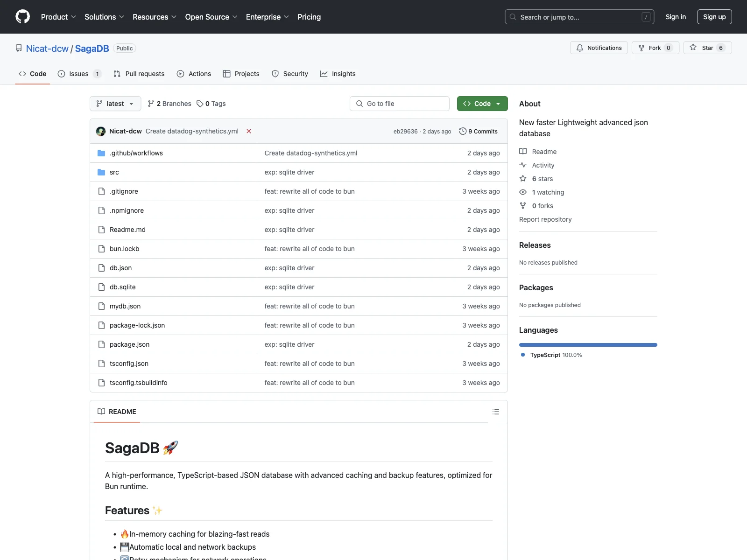Open README outline list icon

click(x=496, y=412)
